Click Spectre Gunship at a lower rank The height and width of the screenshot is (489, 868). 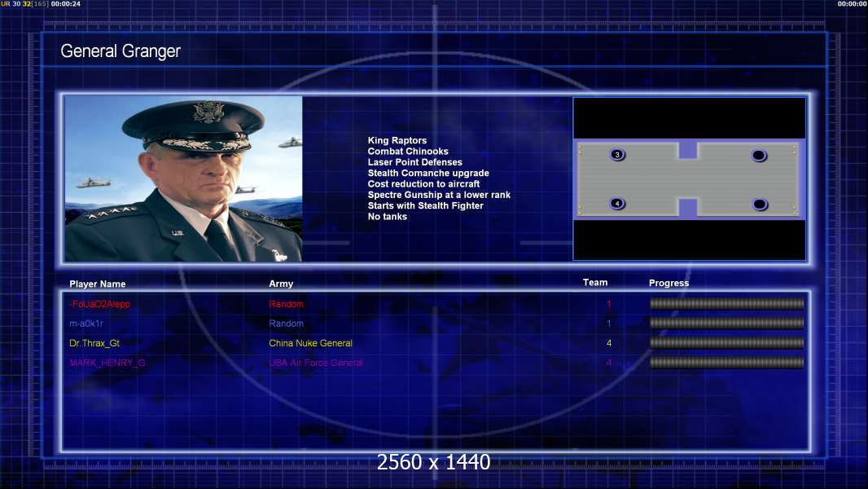click(x=439, y=195)
